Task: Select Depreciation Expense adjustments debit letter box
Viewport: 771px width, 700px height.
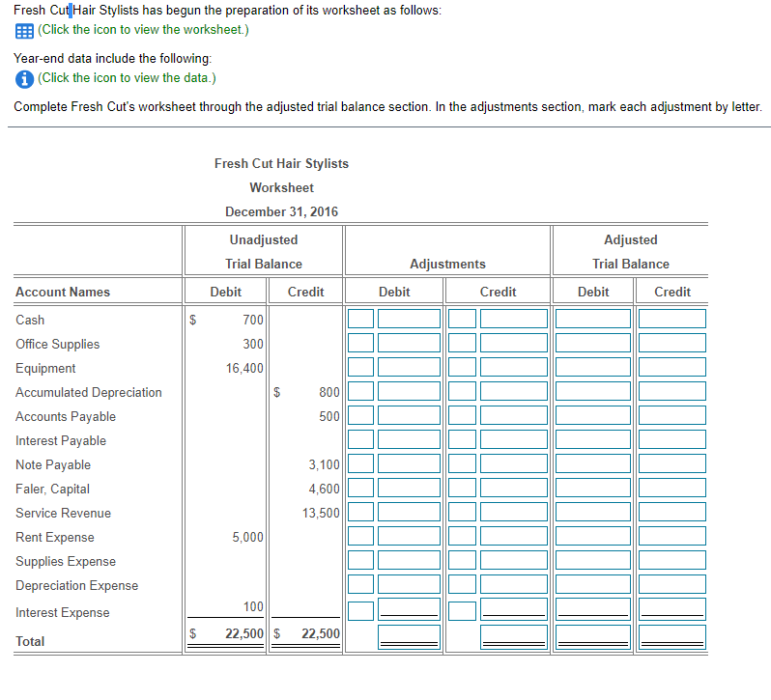Action: [x=360, y=583]
